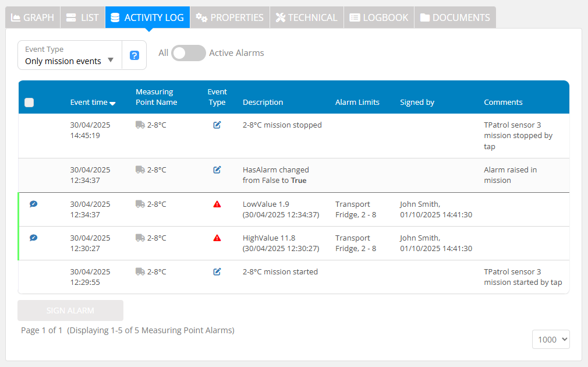Click the Sign Alarm button
The height and width of the screenshot is (367, 588).
coord(70,310)
